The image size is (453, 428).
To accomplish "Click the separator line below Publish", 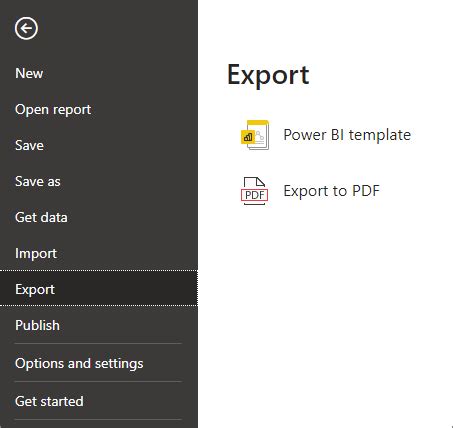I will 98,343.
